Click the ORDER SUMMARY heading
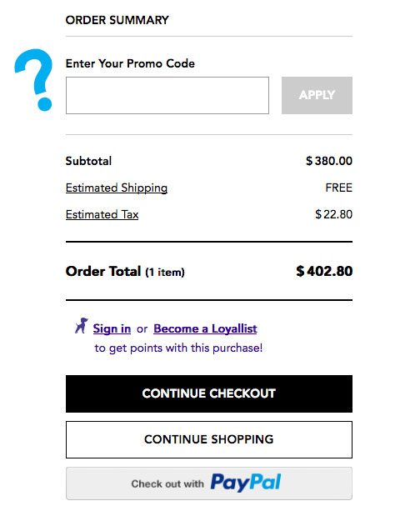The width and height of the screenshot is (420, 511). 117,20
